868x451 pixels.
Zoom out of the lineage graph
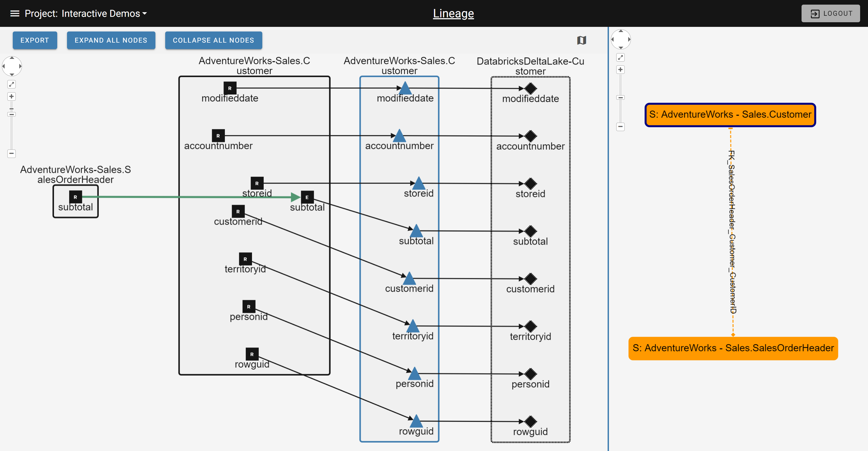click(11, 154)
